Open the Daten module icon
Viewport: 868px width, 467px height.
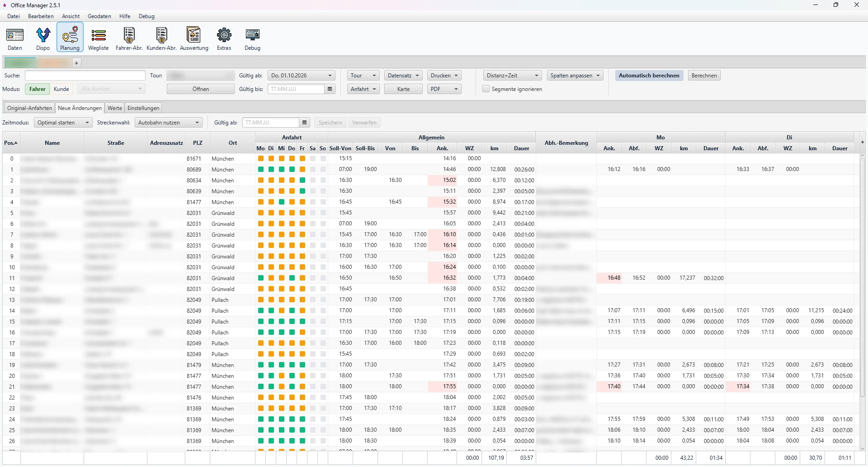tap(15, 38)
